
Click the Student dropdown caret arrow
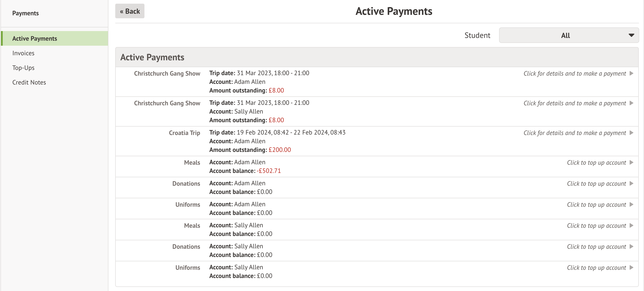coord(631,35)
